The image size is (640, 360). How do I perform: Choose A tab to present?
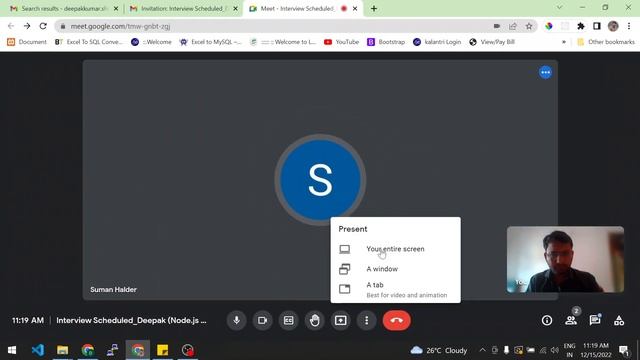(x=396, y=289)
